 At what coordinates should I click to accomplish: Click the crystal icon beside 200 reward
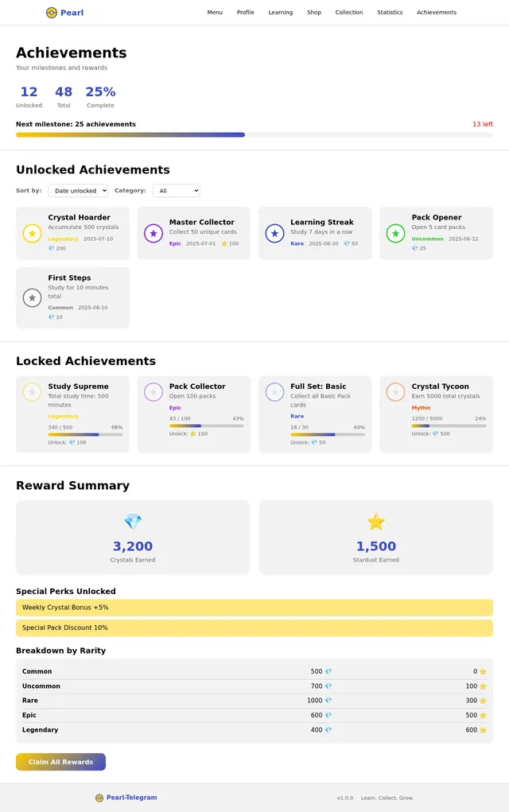[51, 249]
